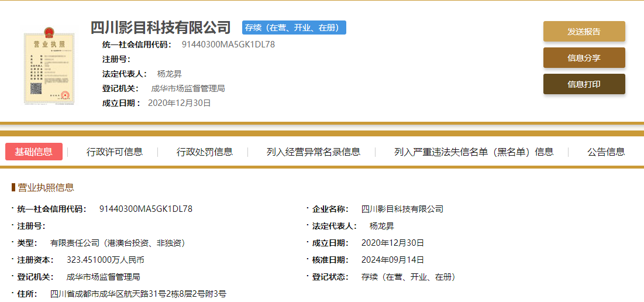Open the business license thumbnail image
Image resolution: width=644 pixels, height=302 pixels.
(49, 66)
